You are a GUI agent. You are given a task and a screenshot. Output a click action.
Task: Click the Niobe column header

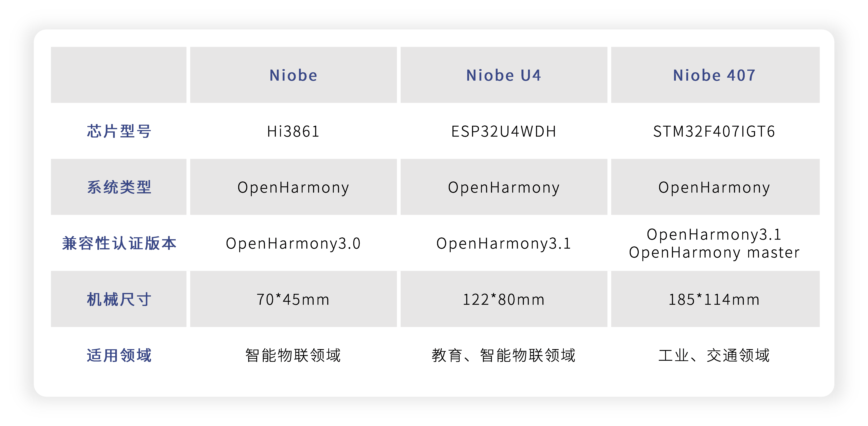(293, 75)
